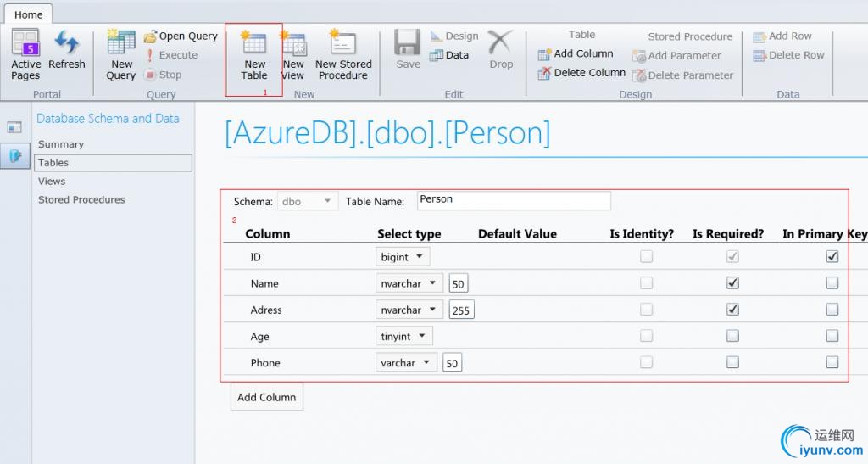
Task: Check Is Required for Phone column
Action: point(732,362)
